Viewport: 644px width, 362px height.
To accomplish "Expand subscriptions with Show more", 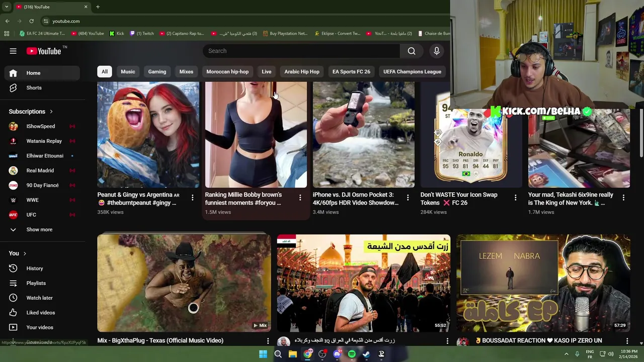I will 43,229.
